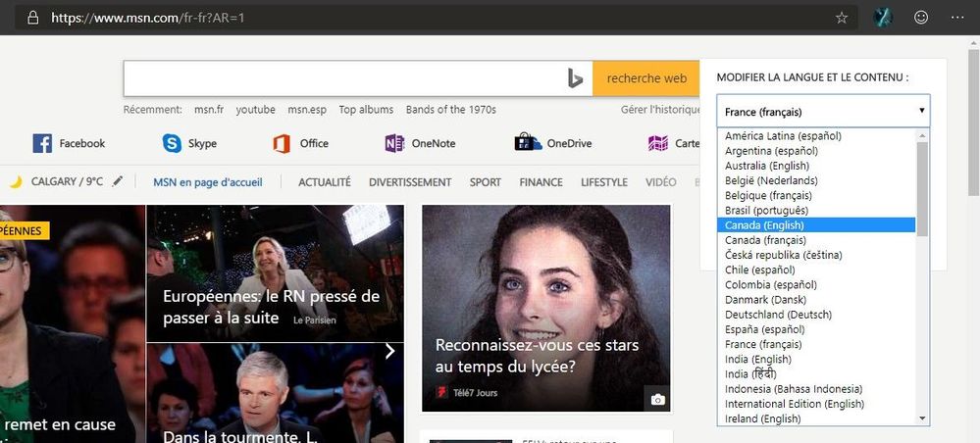Click the recherche web button
This screenshot has height=443, width=980.
(646, 78)
